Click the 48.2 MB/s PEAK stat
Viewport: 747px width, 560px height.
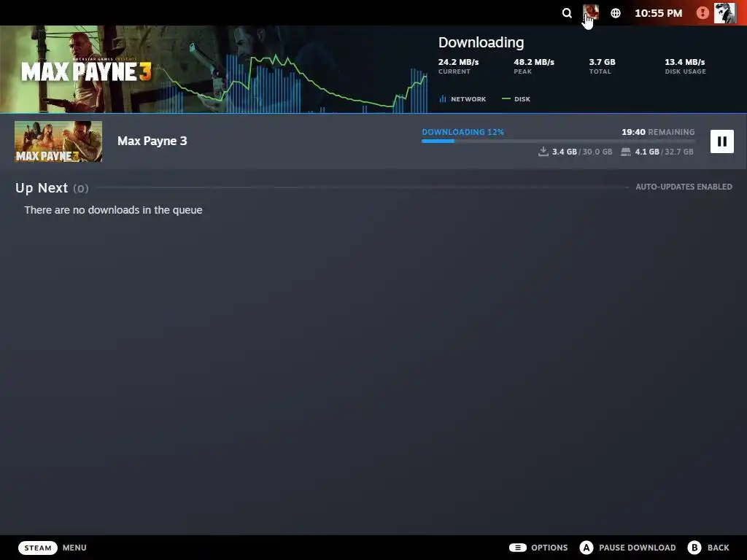[534, 66]
